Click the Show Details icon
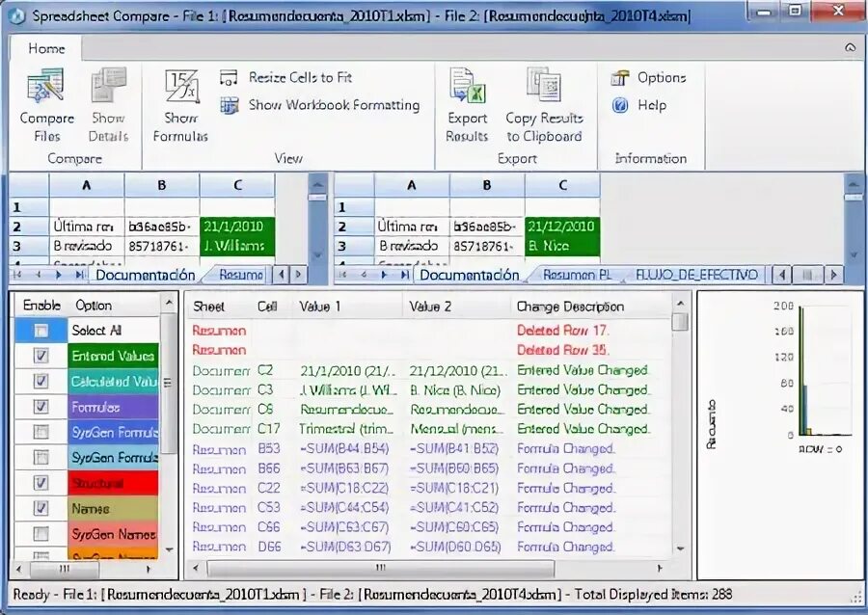This screenshot has height=615, width=868. tap(108, 86)
